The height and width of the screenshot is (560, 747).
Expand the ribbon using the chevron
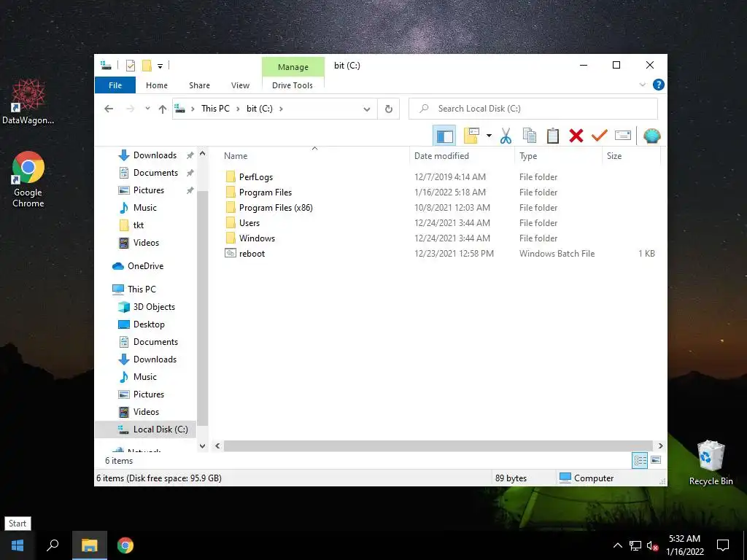pos(643,85)
